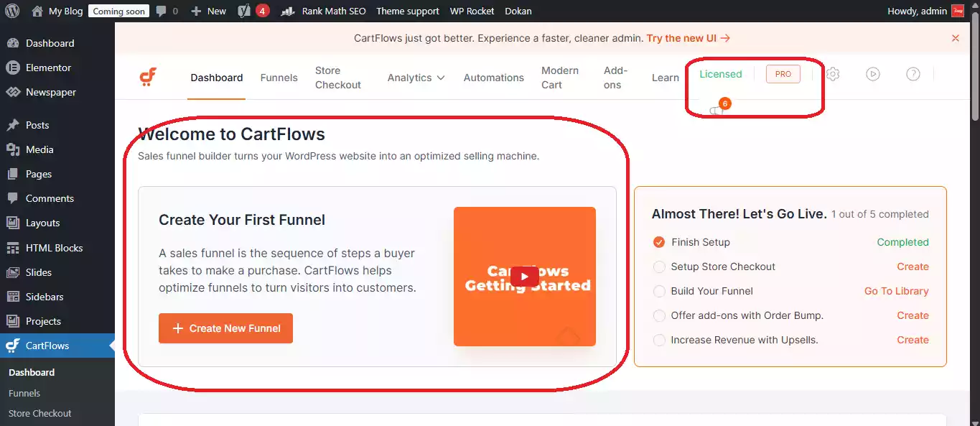Open Projects in the sidebar
The width and height of the screenshot is (980, 426).
(x=43, y=321)
